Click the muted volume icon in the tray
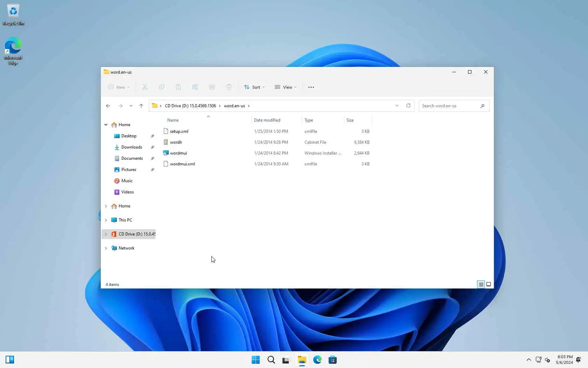This screenshot has height=368, width=588. pyautogui.click(x=548, y=360)
